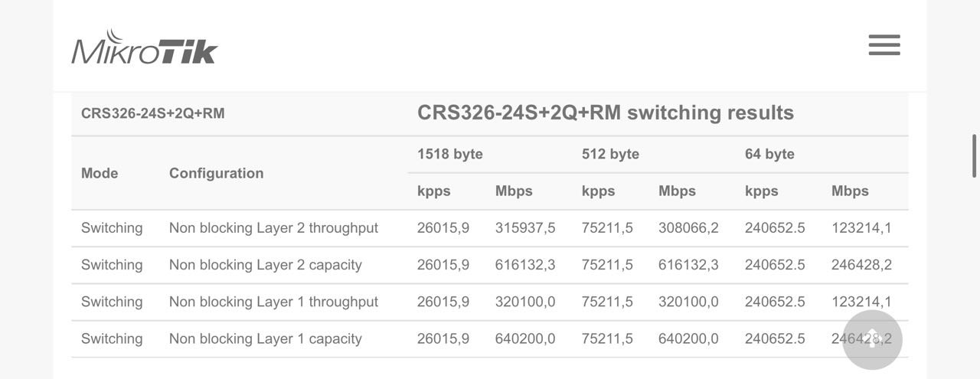Click the switching results heading

point(606,113)
